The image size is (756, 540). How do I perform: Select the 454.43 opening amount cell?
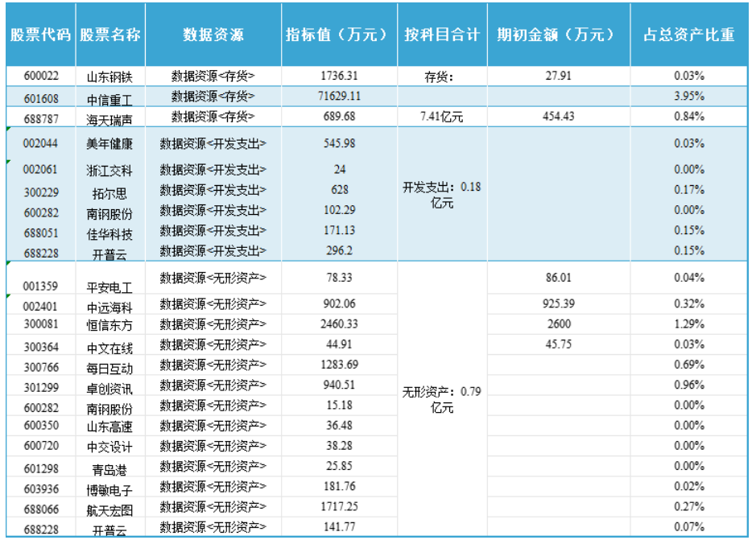[558, 117]
